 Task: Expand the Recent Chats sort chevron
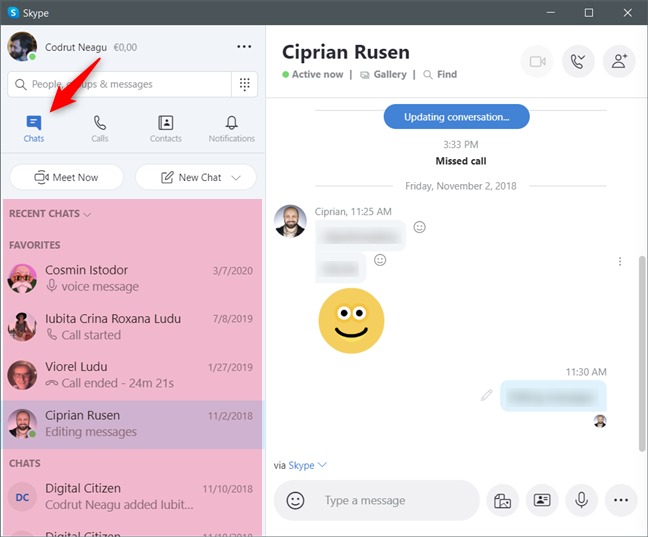(87, 214)
